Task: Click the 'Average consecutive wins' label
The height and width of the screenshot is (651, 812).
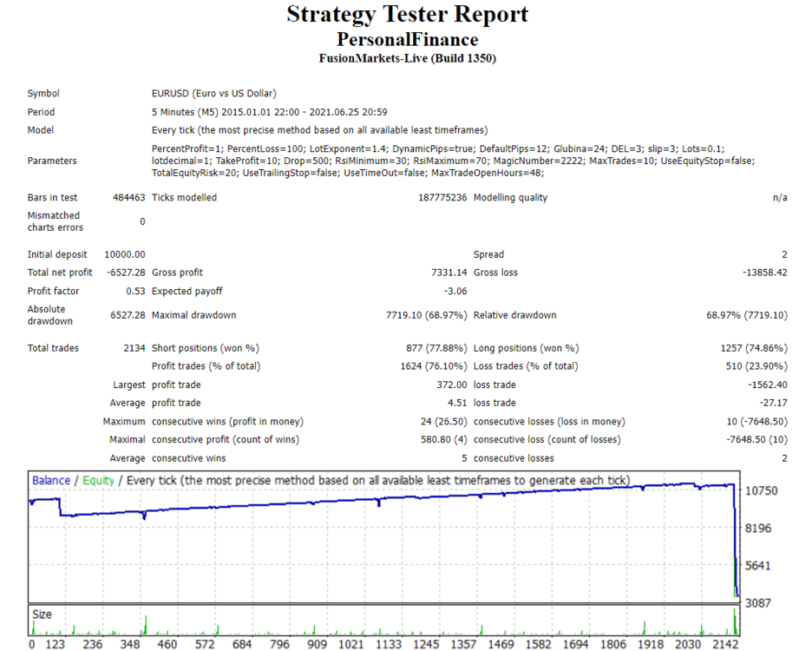Action: tap(167, 458)
